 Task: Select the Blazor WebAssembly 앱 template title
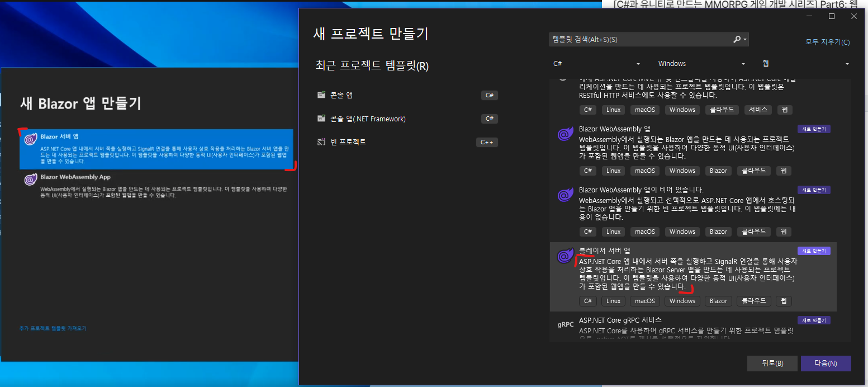pyautogui.click(x=614, y=129)
